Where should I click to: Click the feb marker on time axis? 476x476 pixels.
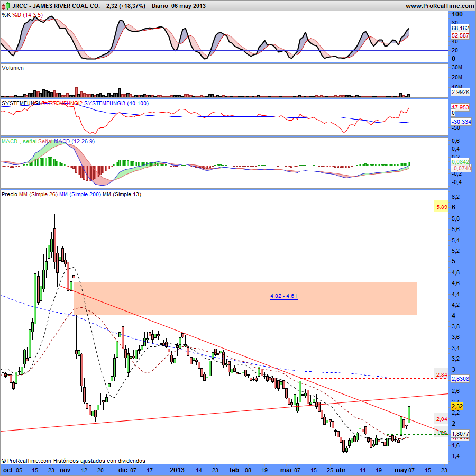(234, 470)
